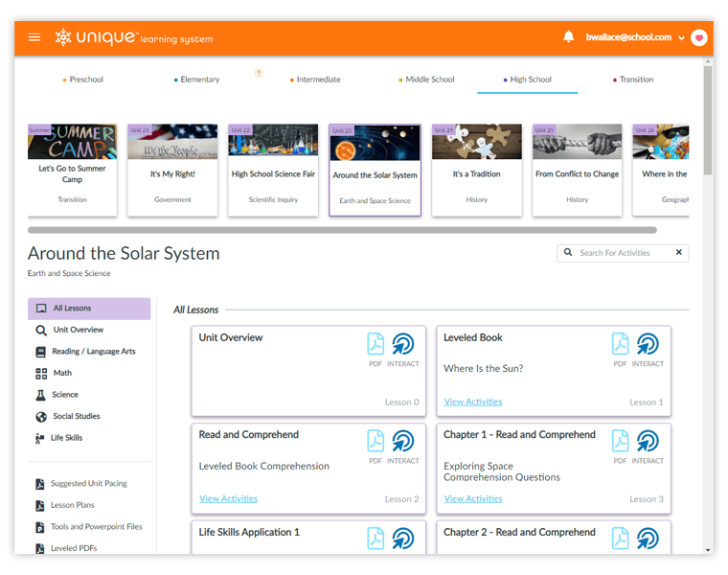Click the notification bell icon

coord(569,37)
